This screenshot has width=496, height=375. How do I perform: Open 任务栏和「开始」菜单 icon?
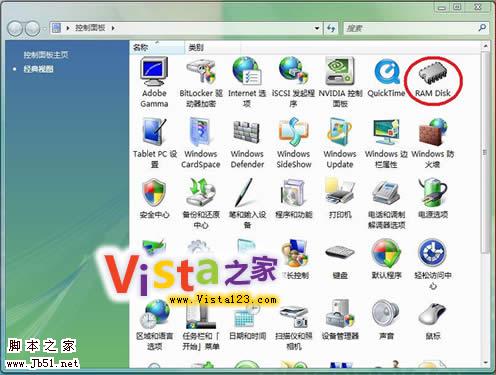pos(201,315)
